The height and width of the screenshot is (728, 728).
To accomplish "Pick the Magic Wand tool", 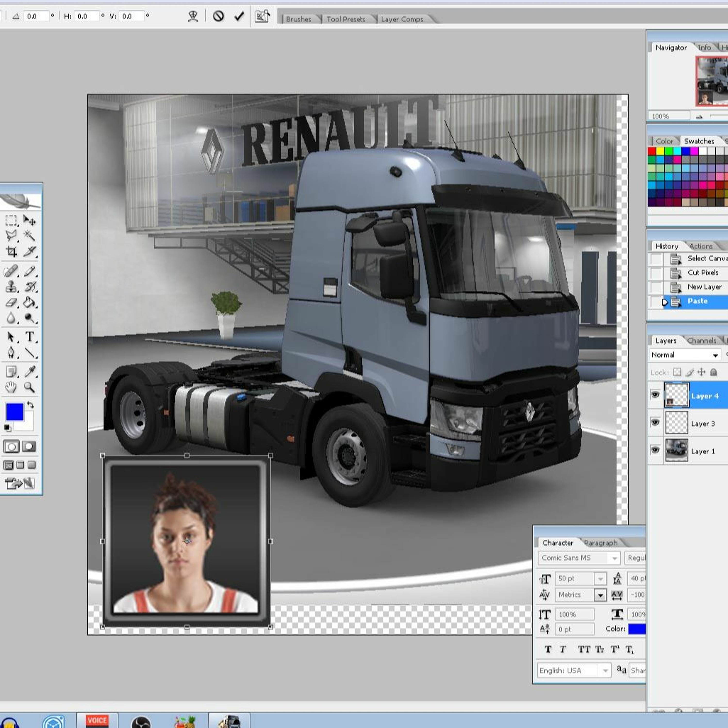I will (29, 236).
